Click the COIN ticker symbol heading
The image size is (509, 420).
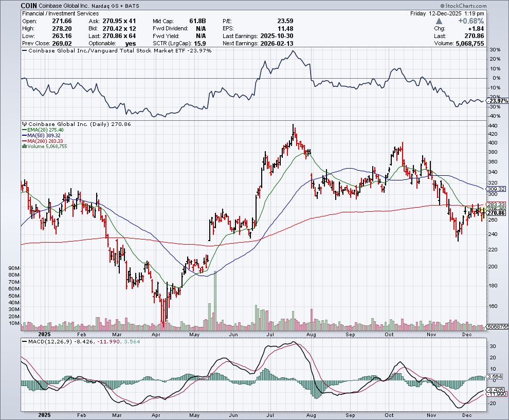click(x=29, y=5)
